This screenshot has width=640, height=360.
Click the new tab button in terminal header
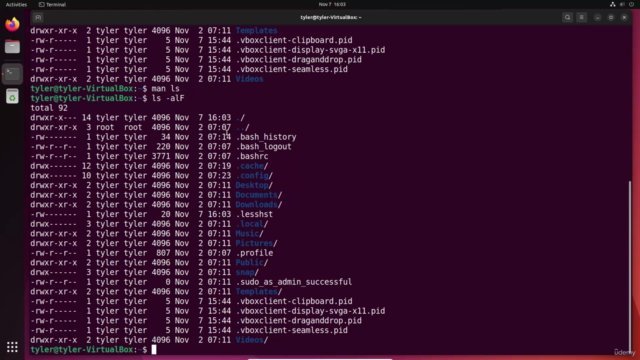[38, 18]
